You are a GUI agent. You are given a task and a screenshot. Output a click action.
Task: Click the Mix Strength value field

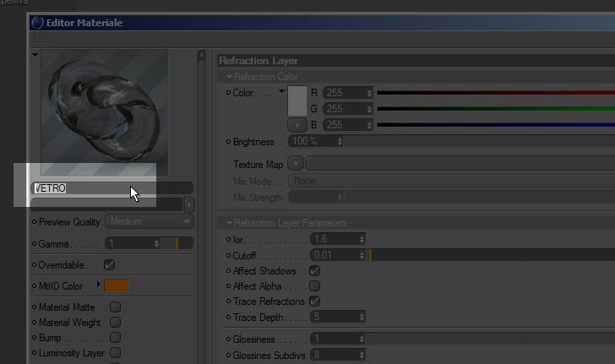(x=313, y=197)
